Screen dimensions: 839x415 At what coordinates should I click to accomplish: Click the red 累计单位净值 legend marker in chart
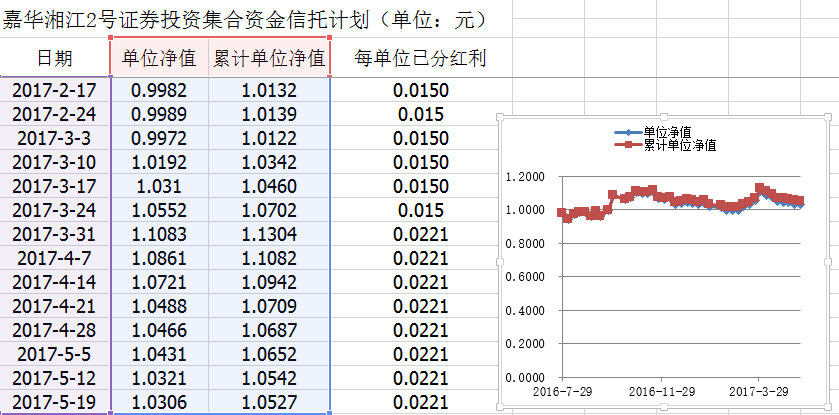pos(626,145)
